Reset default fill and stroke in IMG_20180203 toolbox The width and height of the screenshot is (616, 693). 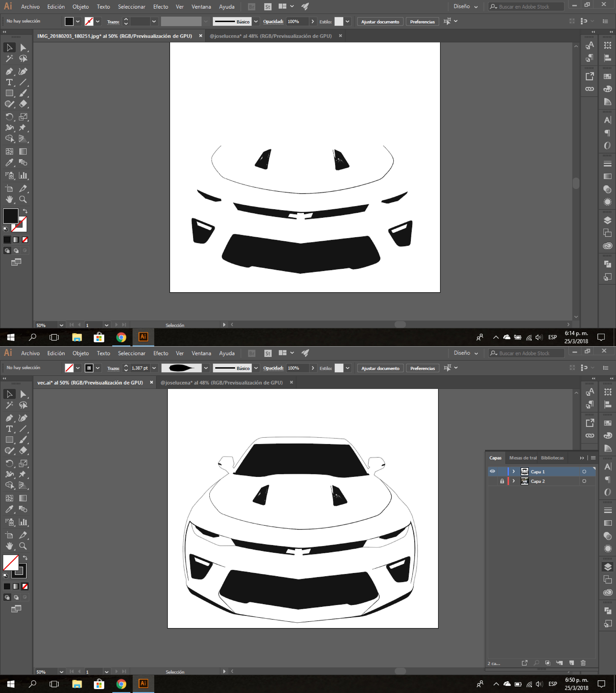point(5,229)
